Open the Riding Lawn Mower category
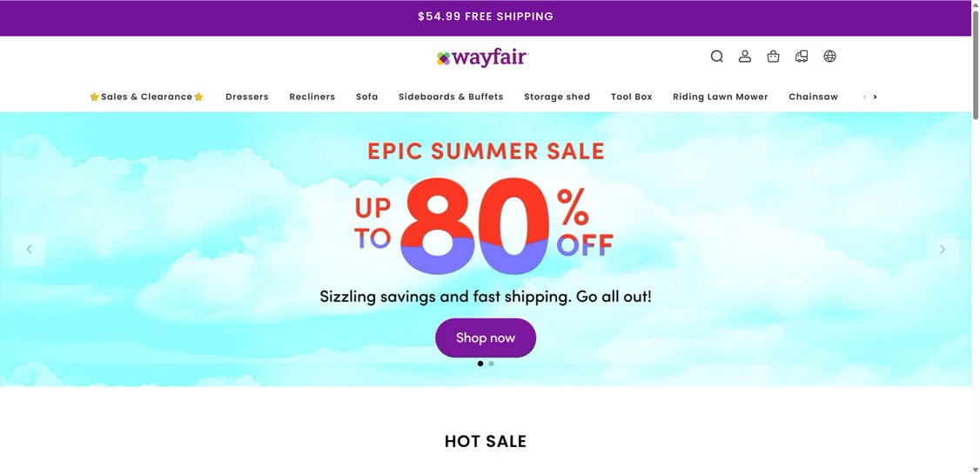Viewport: 980px width, 474px height. (721, 97)
